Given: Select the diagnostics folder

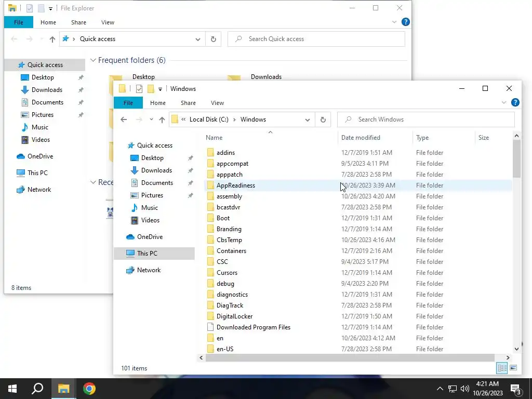Looking at the screenshot, I should pos(232,295).
